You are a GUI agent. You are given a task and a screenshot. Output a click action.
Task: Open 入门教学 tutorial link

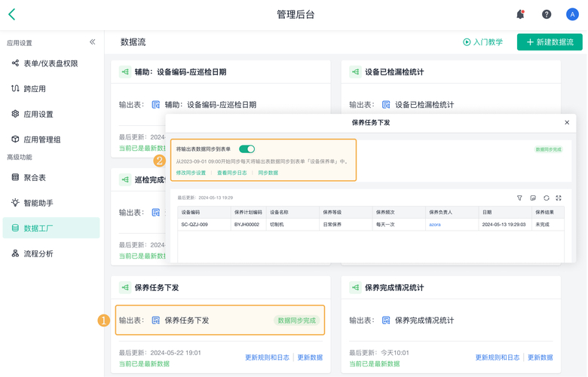pyautogui.click(x=483, y=42)
